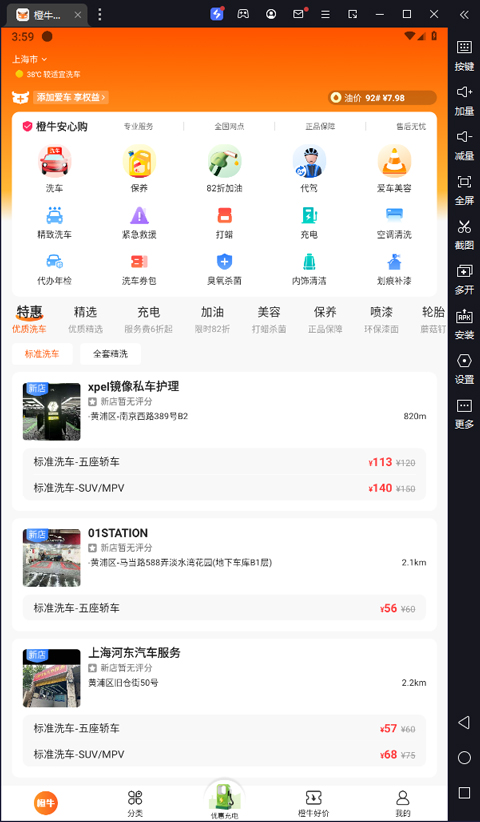Screen dimensions: 480x822
Task: Open the 代驾 designated driver service
Action: [309, 169]
